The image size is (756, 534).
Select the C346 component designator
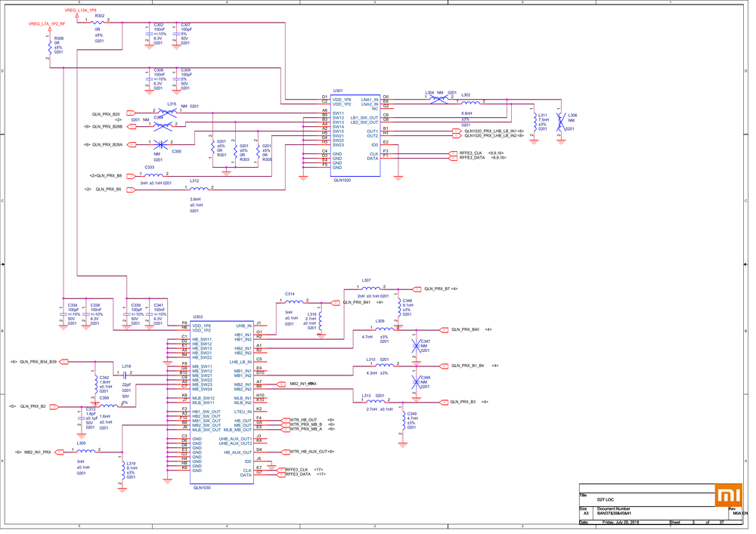407,301
